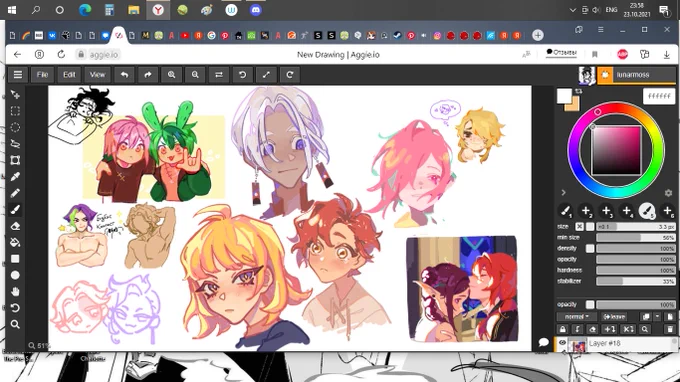Viewport: 680px width, 382px height.
Task: Click the undo arrow in top toolbar
Action: coord(124,75)
